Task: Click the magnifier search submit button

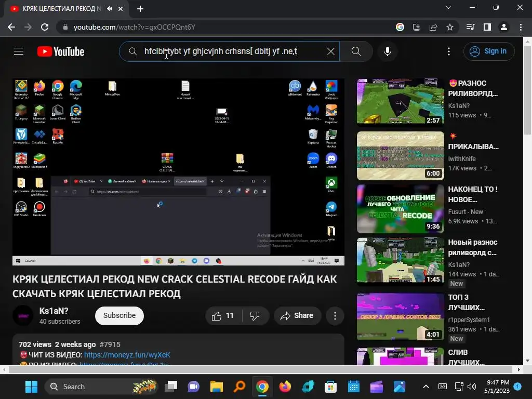Action: tap(356, 51)
